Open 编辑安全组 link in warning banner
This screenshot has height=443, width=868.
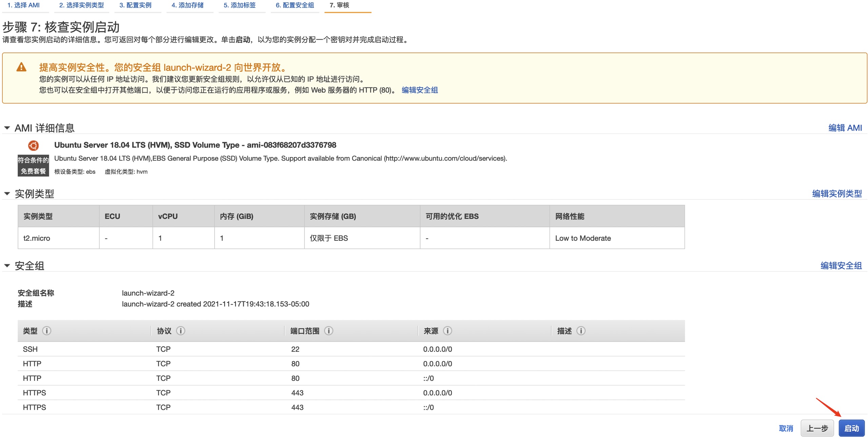pos(419,90)
